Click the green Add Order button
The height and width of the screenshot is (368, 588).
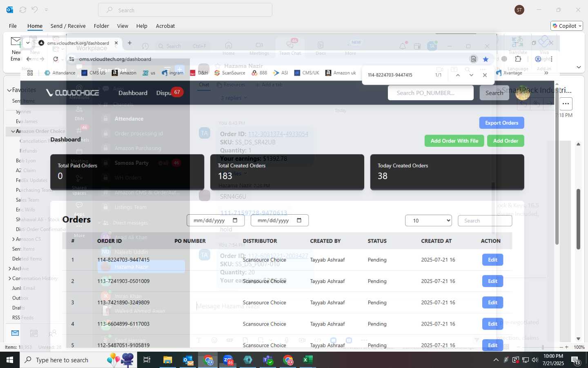(506, 141)
